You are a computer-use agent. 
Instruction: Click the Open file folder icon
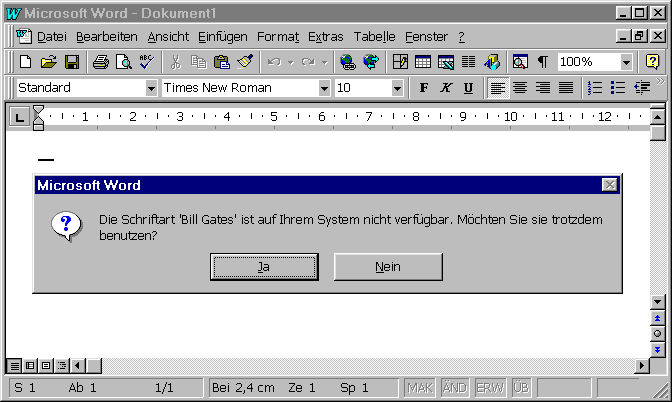click(48, 62)
